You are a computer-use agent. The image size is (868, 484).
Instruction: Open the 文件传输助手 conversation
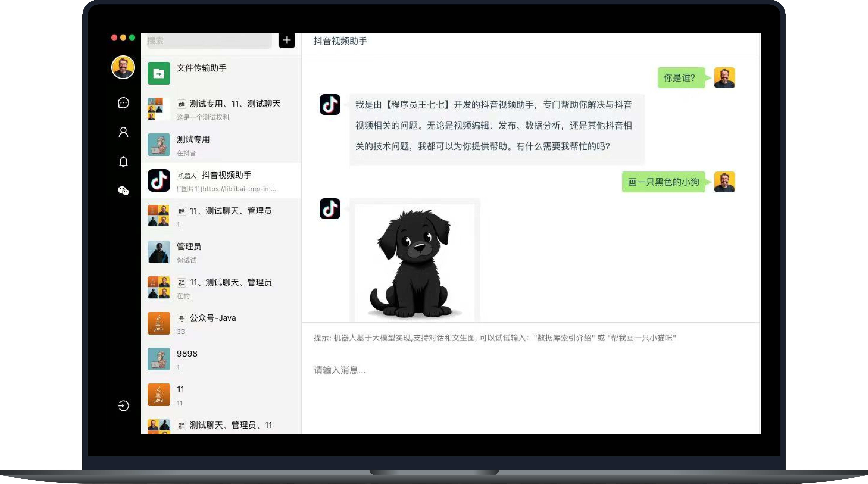221,73
